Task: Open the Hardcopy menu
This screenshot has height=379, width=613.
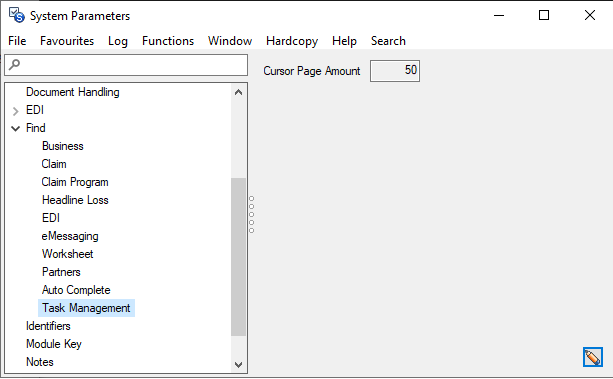Action: [292, 41]
